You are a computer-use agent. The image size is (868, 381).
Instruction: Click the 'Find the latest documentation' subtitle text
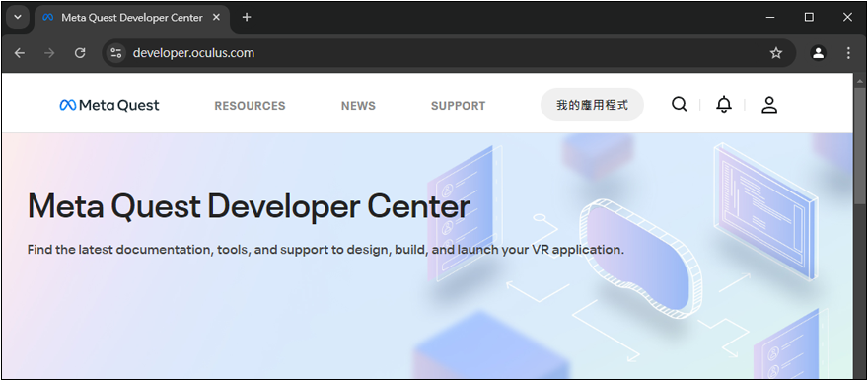pos(325,250)
